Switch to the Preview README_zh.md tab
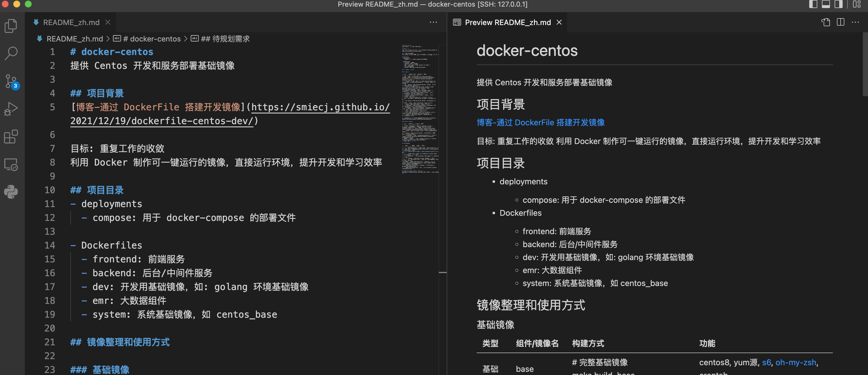The width and height of the screenshot is (868, 375). point(507,22)
